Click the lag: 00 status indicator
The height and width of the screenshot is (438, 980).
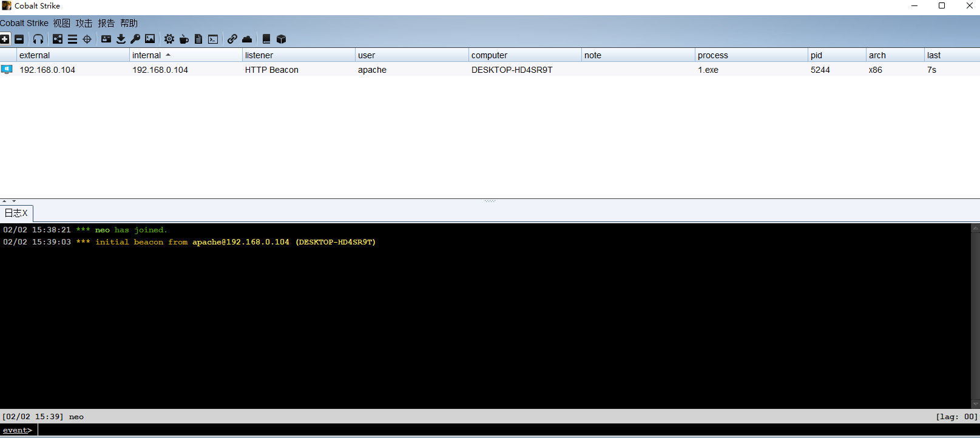tap(956, 417)
